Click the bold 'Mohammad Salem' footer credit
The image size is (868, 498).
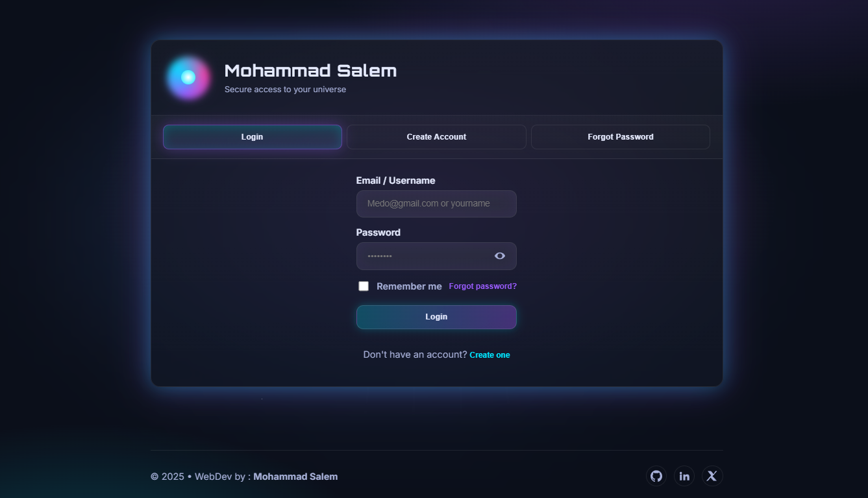pyautogui.click(x=295, y=477)
